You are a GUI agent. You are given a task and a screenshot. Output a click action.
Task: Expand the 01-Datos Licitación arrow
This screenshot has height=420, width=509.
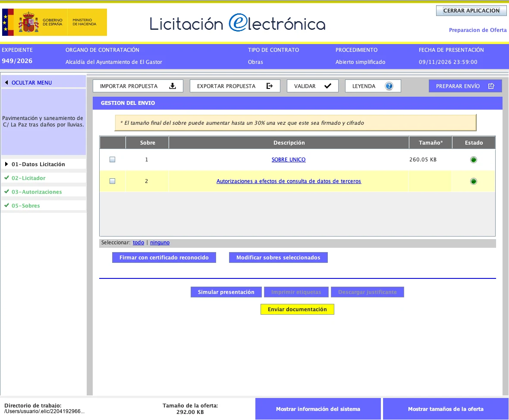pyautogui.click(x=6, y=164)
